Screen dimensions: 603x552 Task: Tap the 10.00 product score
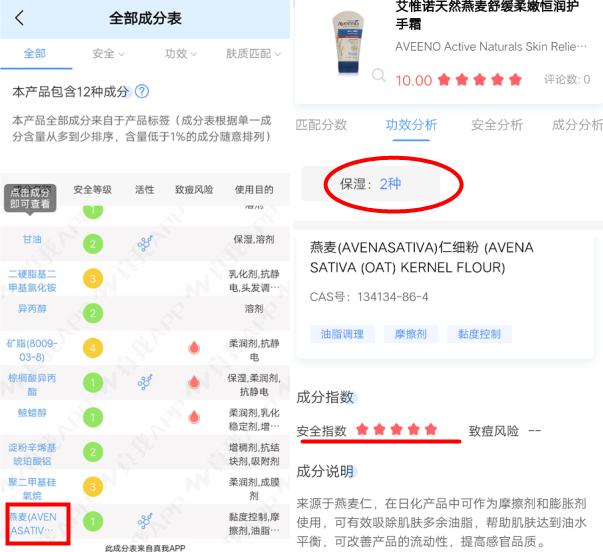pyautogui.click(x=414, y=80)
